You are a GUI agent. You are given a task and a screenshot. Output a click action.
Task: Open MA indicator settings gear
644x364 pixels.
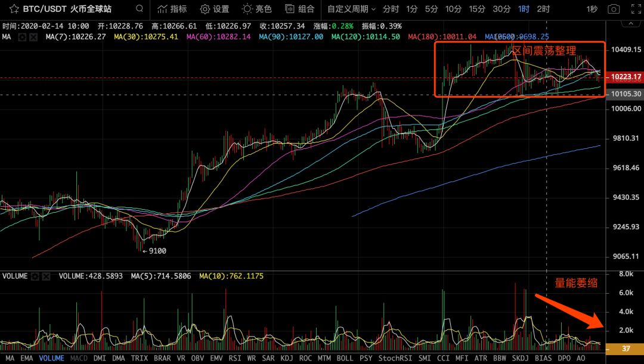tap(22, 37)
